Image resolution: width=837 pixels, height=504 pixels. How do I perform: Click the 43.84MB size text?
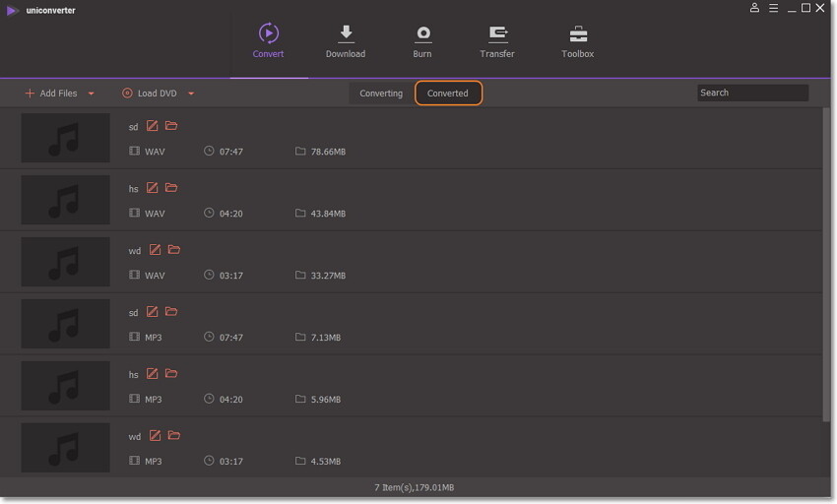(328, 214)
